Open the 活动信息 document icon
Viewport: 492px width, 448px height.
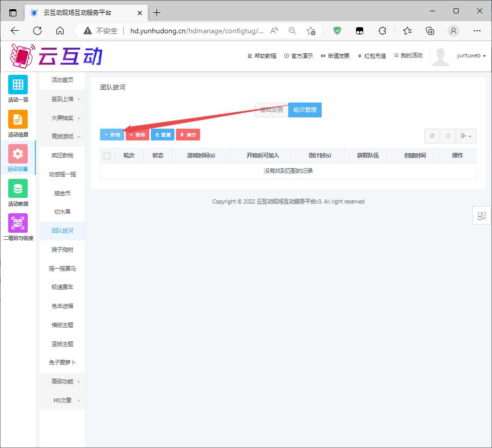[18, 119]
